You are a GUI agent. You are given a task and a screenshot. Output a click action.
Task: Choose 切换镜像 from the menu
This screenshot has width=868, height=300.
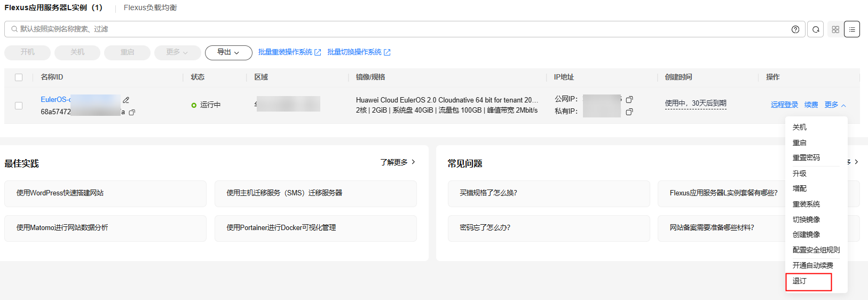point(806,219)
